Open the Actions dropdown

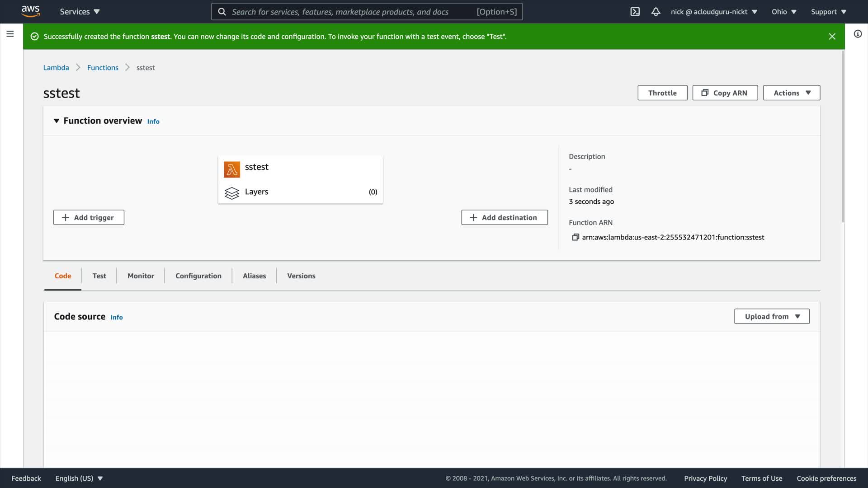click(791, 93)
